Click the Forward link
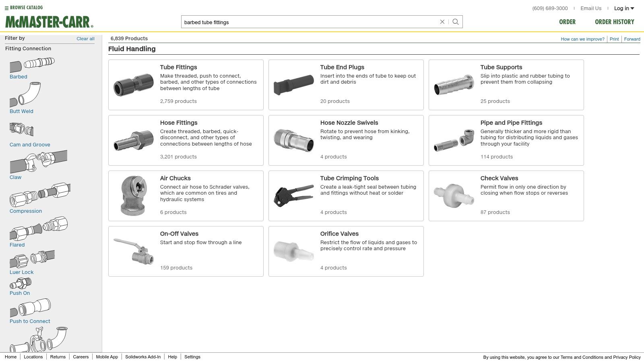This screenshot has height=362, width=644. (632, 39)
